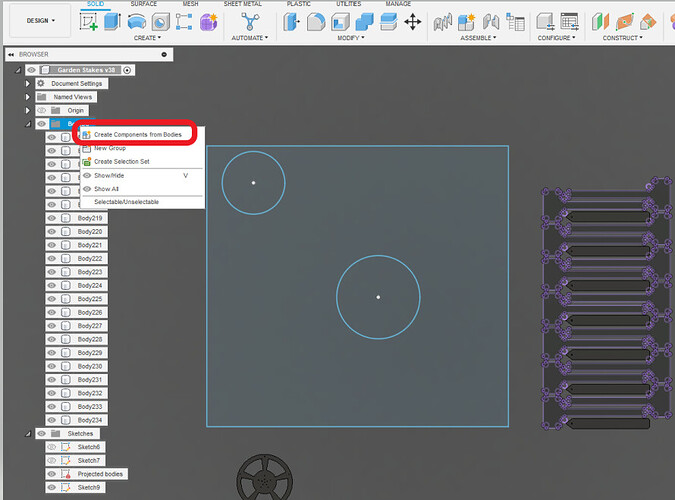Toggle visibility of Garden Stakes v38

click(31, 70)
